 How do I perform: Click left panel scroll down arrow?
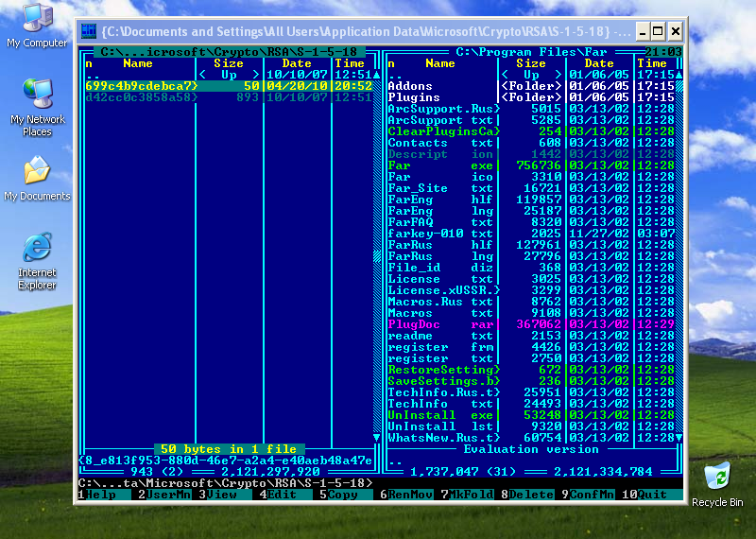(x=376, y=438)
